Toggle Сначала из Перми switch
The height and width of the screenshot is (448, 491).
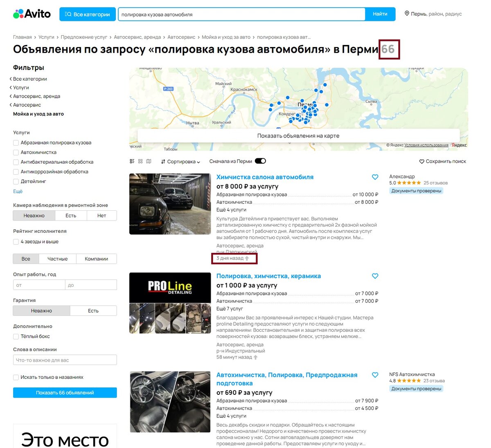coord(260,161)
